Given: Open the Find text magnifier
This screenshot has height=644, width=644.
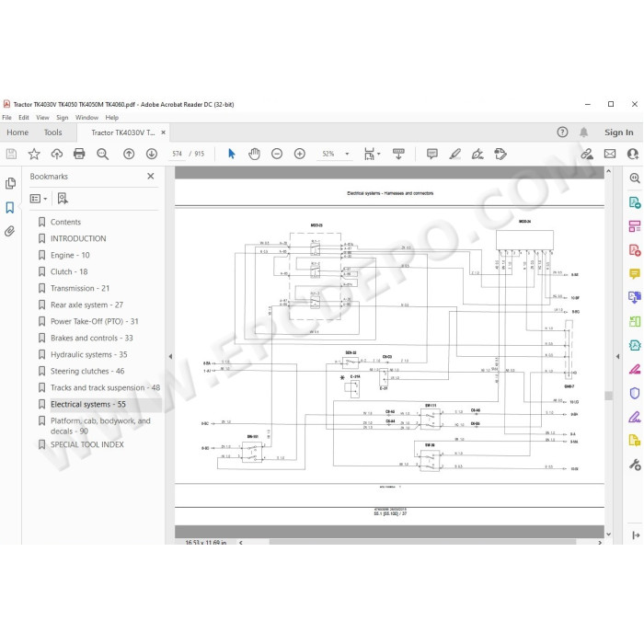Looking at the screenshot, I should 102,154.
